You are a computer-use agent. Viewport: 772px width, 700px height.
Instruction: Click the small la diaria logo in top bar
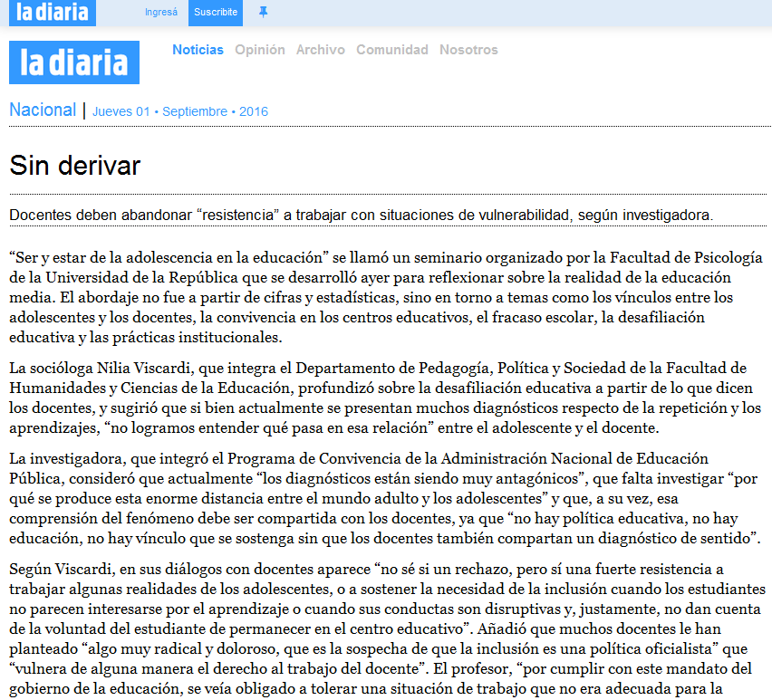[x=53, y=13]
